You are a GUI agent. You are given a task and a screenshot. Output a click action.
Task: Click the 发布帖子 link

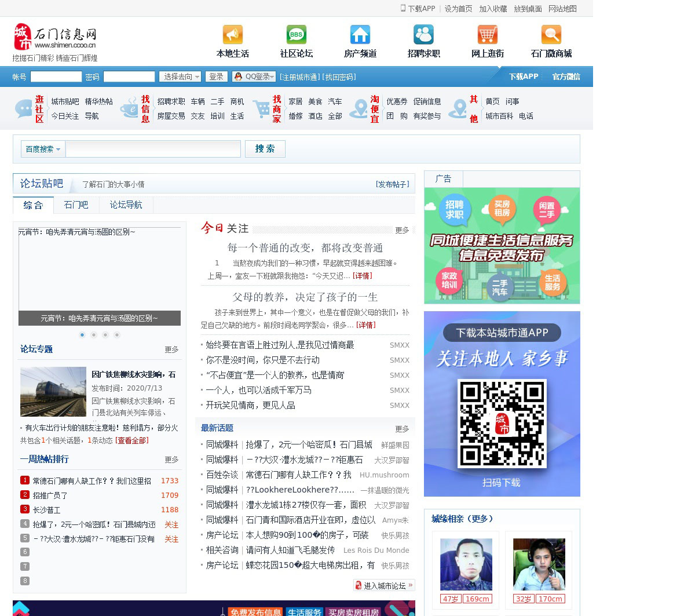pyautogui.click(x=392, y=184)
